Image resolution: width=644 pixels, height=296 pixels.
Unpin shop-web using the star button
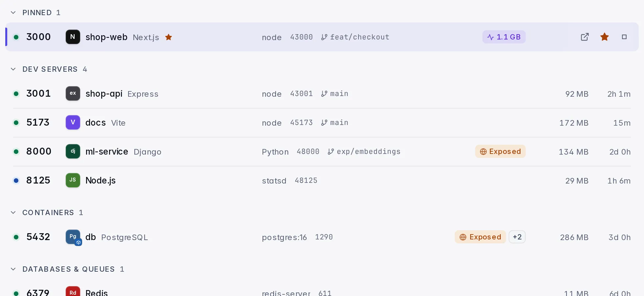[605, 37]
